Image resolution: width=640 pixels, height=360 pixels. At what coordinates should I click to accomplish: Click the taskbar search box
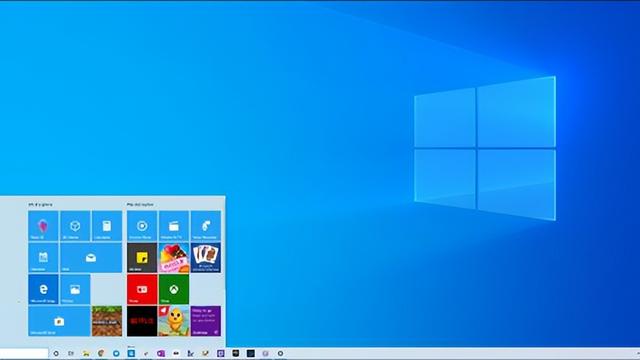(24, 353)
